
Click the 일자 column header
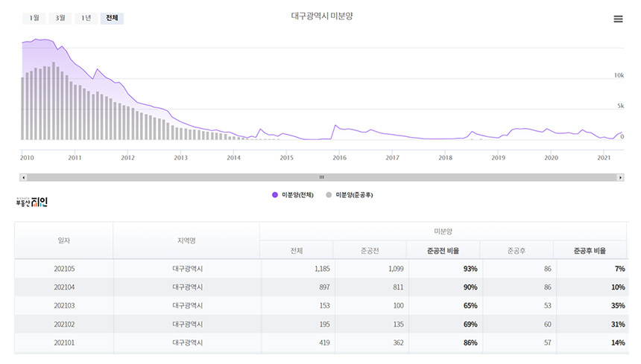64,240
